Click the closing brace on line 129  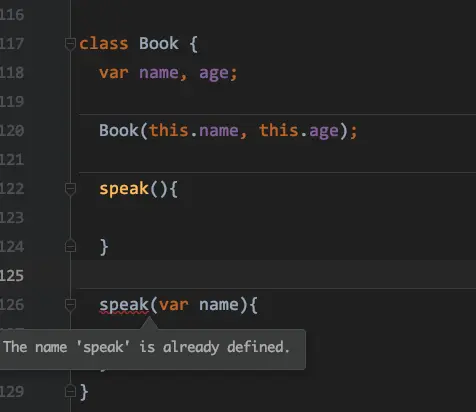pos(84,392)
